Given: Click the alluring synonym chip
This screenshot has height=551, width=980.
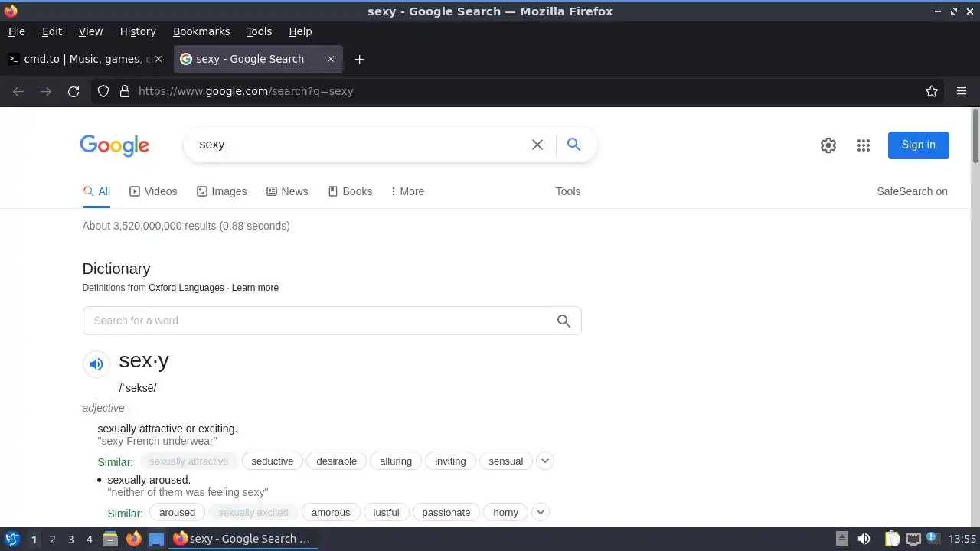Looking at the screenshot, I should [x=396, y=461].
